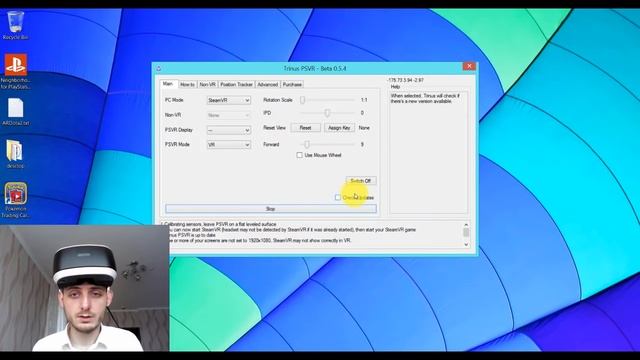Viewport: 640px width, 360px height.
Task: Expand the PSVR Mode dropdown
Action: click(229, 145)
